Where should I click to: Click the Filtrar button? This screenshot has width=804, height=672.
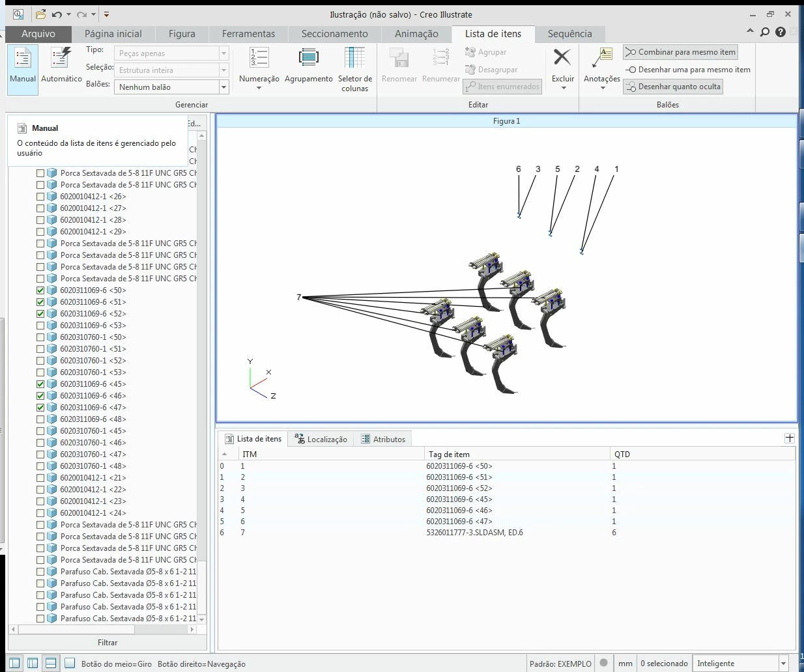[x=108, y=643]
